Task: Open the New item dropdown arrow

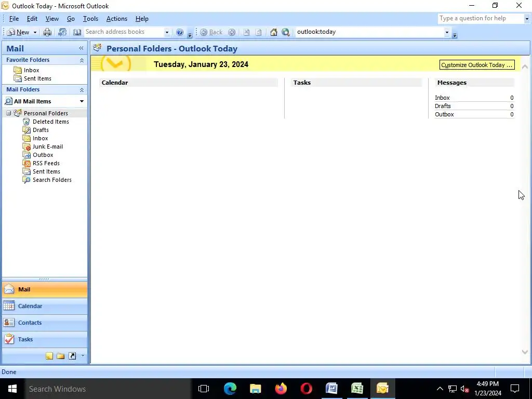Action: 35,32
